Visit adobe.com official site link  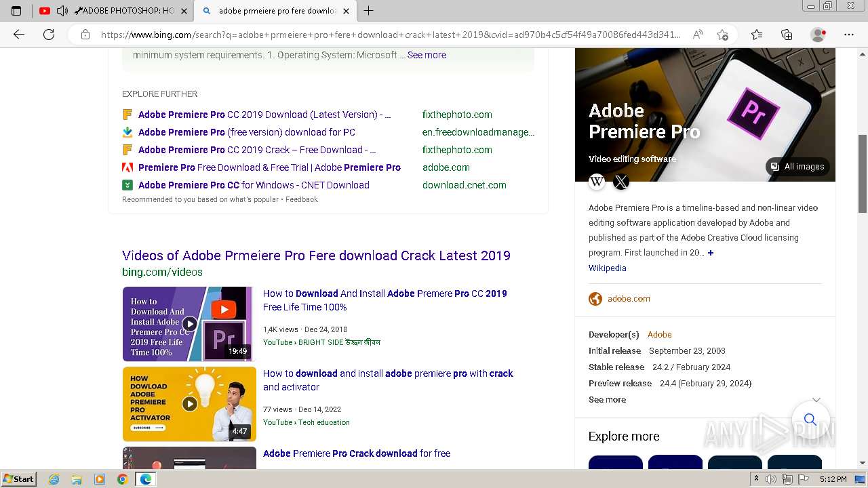pyautogui.click(x=629, y=299)
